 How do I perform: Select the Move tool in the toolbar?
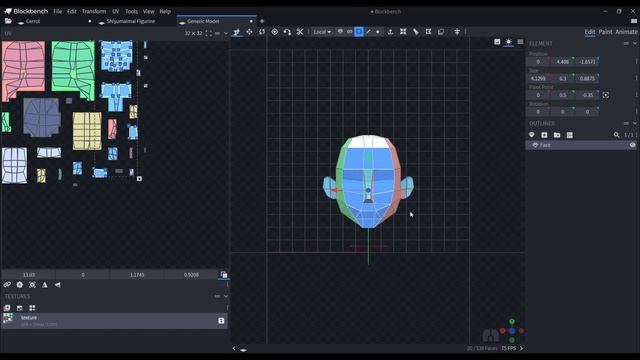(x=236, y=32)
